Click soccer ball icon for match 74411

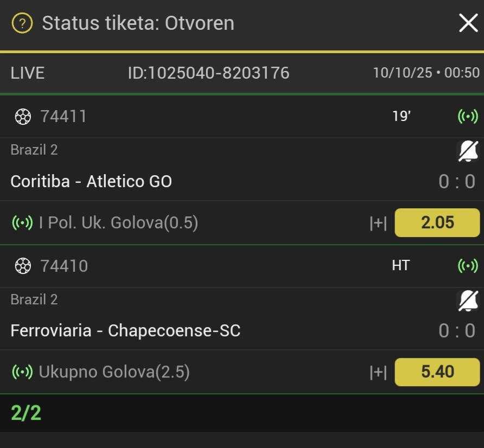pos(23,117)
